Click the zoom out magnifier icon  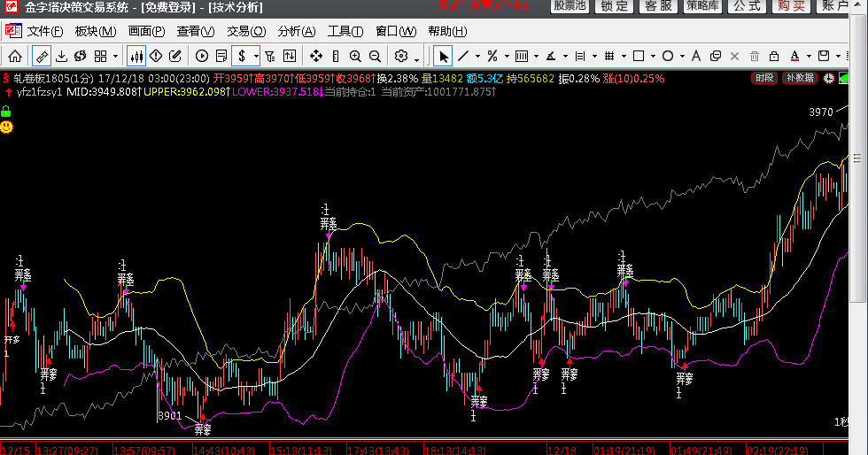pos(375,57)
